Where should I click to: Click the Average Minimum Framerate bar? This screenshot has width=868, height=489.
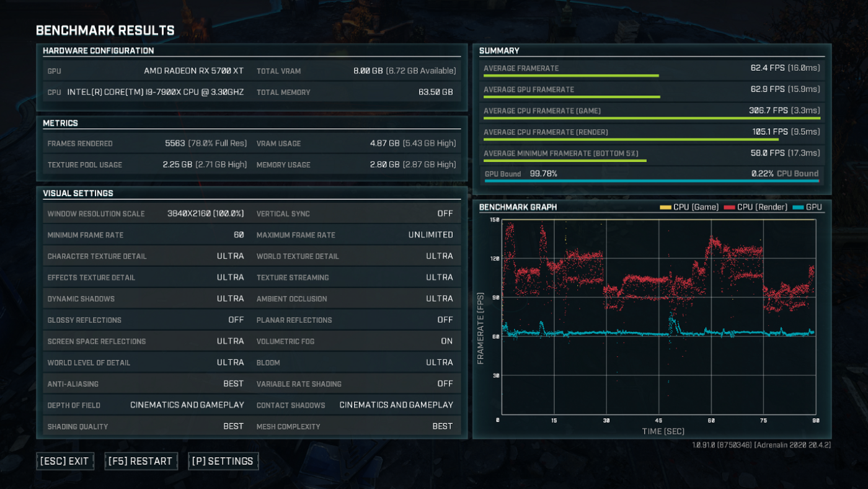point(564,159)
